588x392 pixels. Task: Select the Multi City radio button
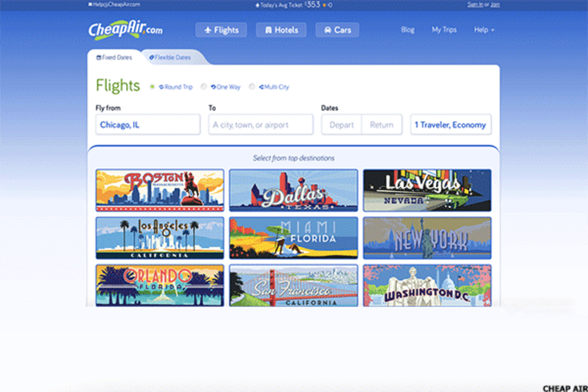pos(252,87)
